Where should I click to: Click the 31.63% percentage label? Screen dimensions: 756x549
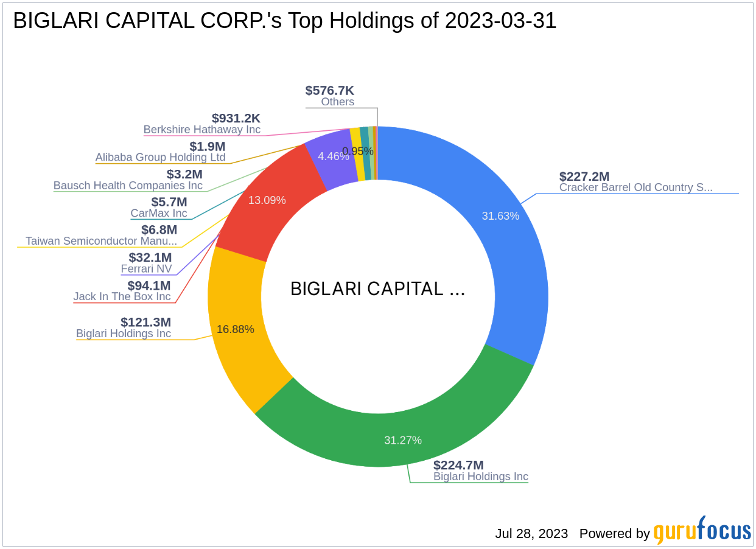tap(501, 215)
